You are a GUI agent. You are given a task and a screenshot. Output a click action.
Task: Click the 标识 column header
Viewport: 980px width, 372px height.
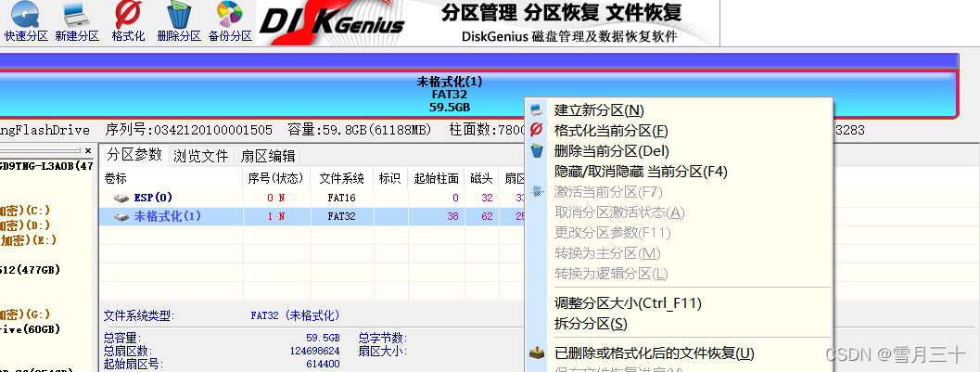(x=390, y=178)
